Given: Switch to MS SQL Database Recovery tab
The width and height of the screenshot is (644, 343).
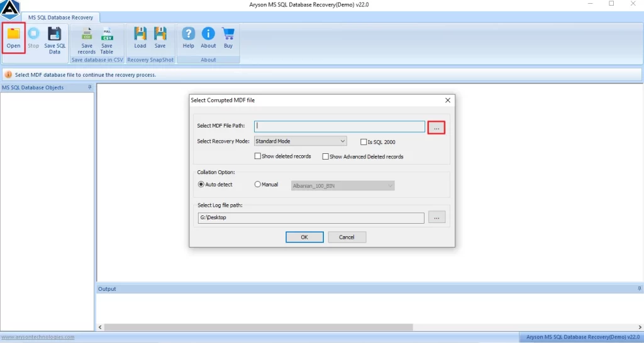Looking at the screenshot, I should (x=60, y=18).
